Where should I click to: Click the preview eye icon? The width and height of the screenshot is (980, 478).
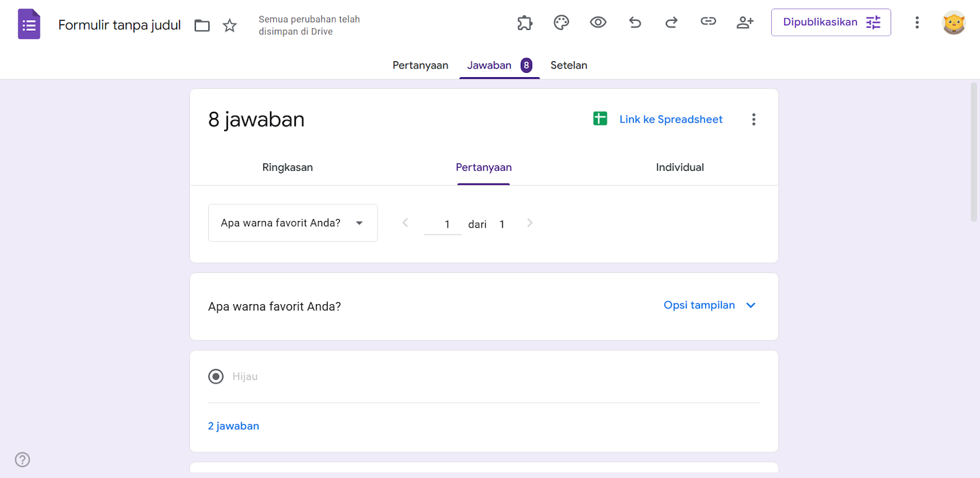pos(598,23)
